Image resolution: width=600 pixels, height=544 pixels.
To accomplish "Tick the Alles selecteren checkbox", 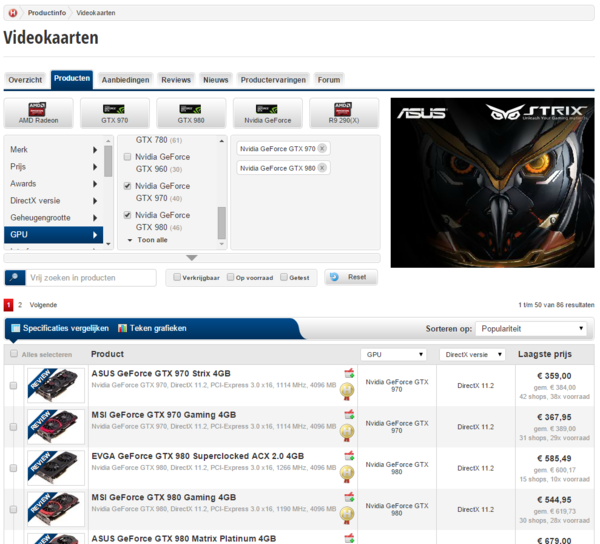I will 14,353.
